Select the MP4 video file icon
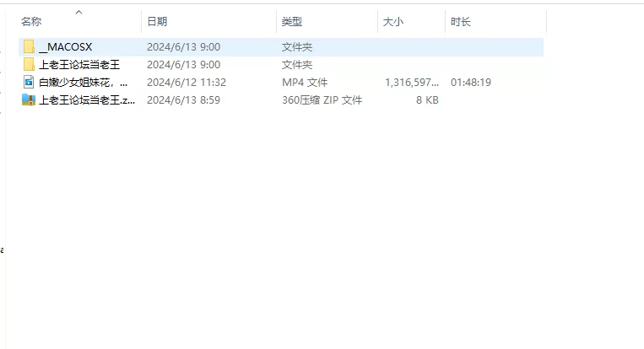 coord(29,82)
